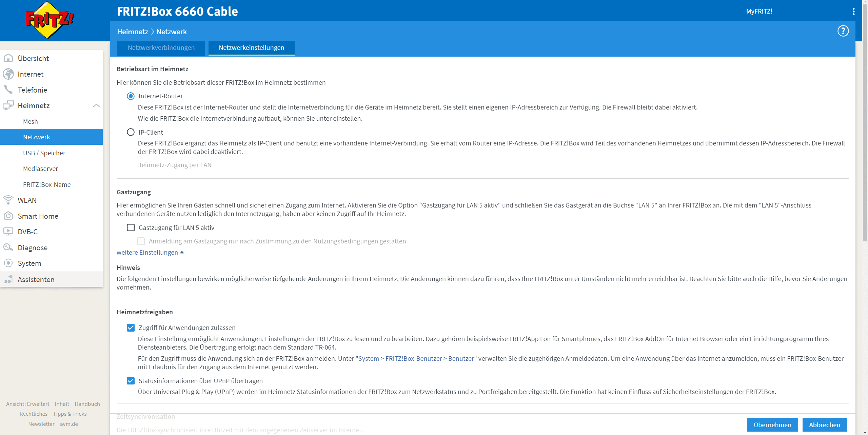Open Mediaserver submenu item

coord(51,169)
